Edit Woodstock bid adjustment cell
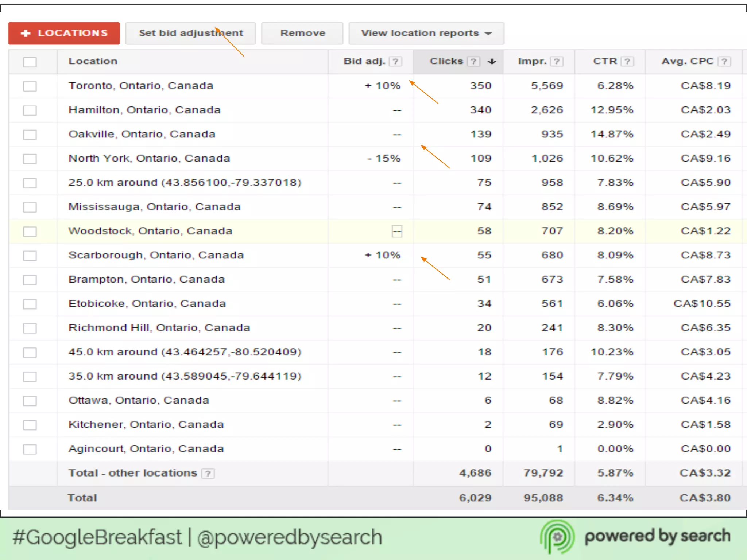Screen dimensions: 747x560 click(397, 231)
